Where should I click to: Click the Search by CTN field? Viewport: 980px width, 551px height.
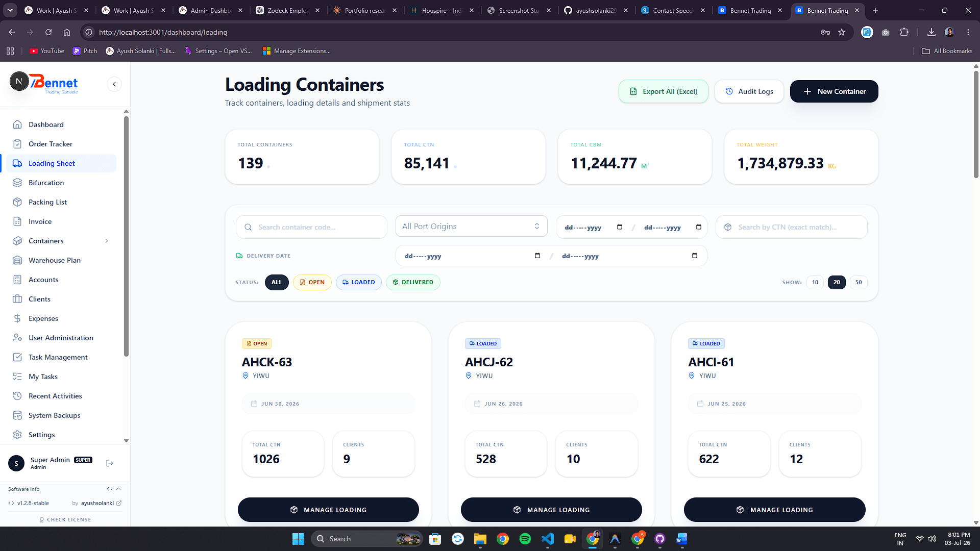click(x=791, y=227)
